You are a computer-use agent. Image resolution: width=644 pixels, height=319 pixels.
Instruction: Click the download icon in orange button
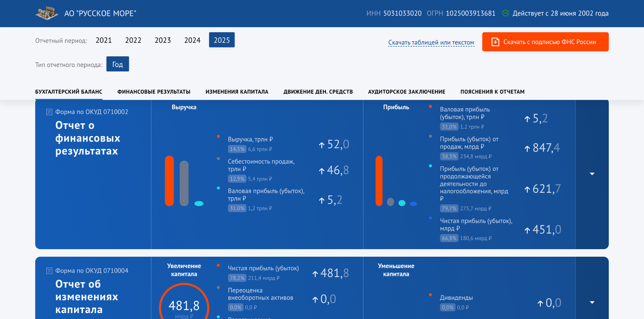tap(495, 42)
